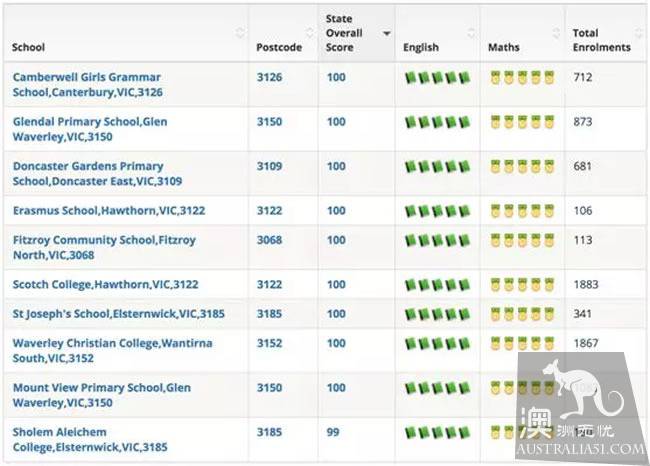Open Camberwell Girls Grammar School link
Image resolution: width=650 pixels, height=466 pixels.
pyautogui.click(x=87, y=85)
